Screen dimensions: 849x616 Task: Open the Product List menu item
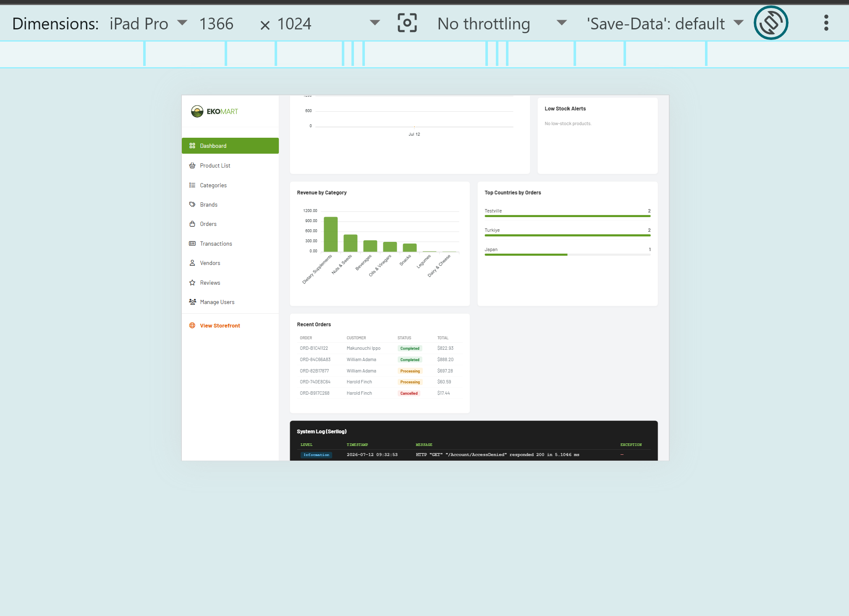point(230,165)
